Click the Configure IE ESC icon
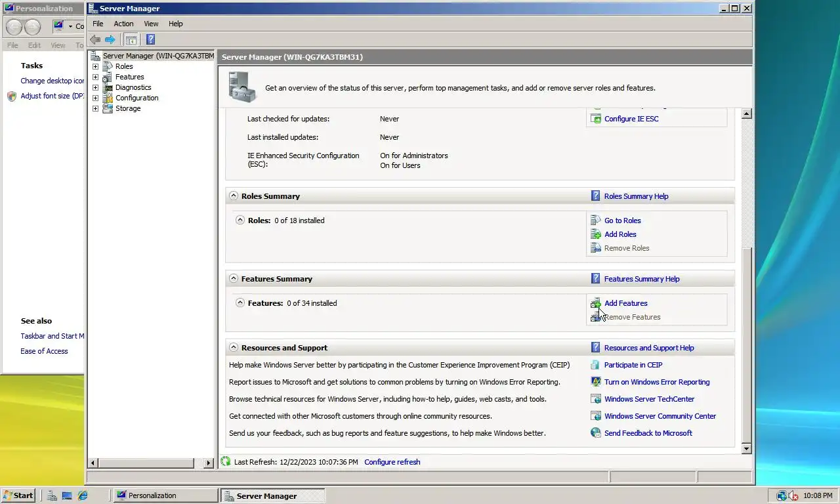Image resolution: width=840 pixels, height=504 pixels. click(596, 119)
